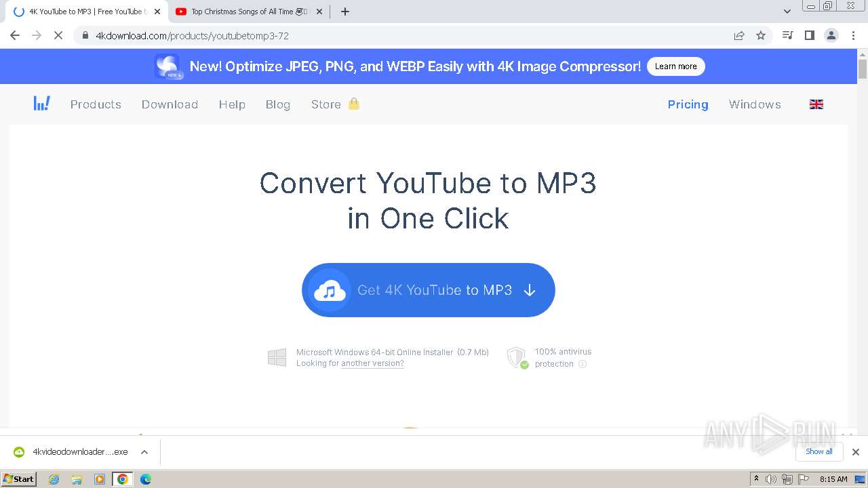Click the volume speaker icon in the system tray
The image size is (868, 488).
771,479
